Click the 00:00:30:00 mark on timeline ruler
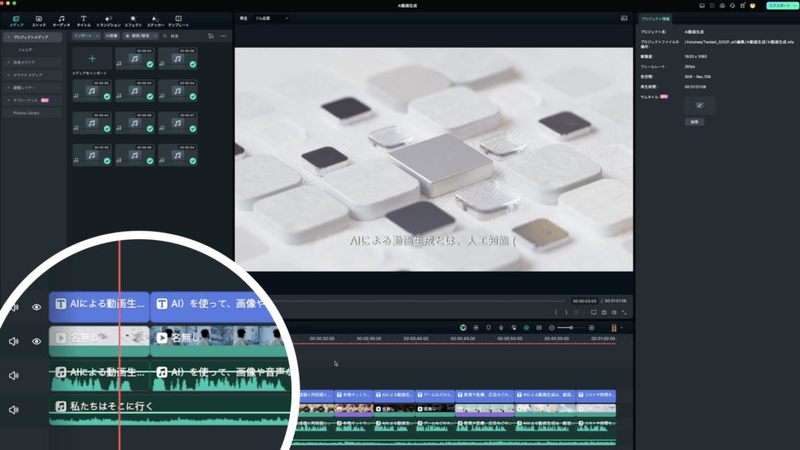The width and height of the screenshot is (800, 450). (x=322, y=338)
